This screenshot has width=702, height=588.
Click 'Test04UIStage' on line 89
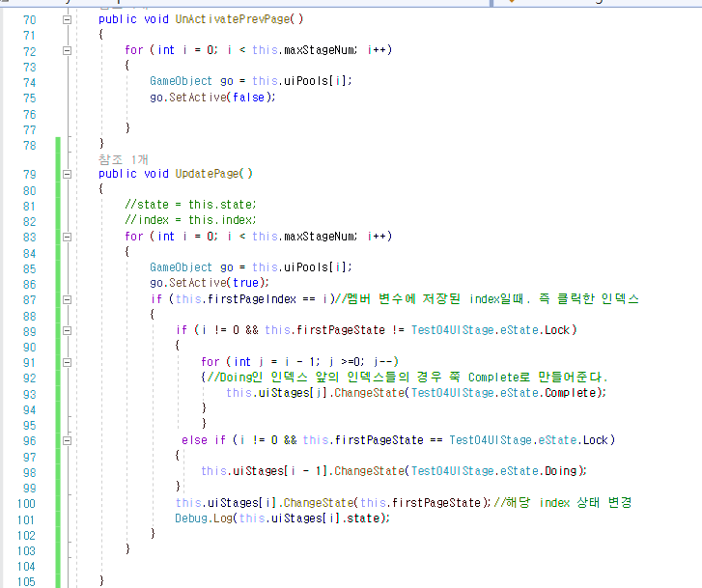pyautogui.click(x=453, y=330)
